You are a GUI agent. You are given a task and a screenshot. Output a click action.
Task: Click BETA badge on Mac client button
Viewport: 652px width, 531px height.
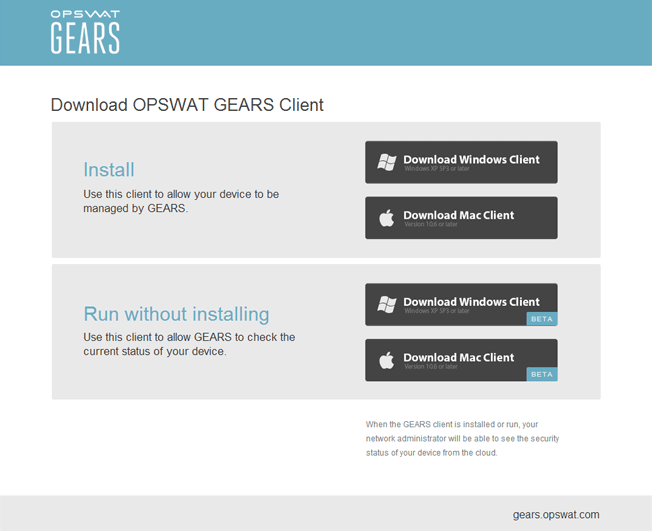[x=542, y=374]
